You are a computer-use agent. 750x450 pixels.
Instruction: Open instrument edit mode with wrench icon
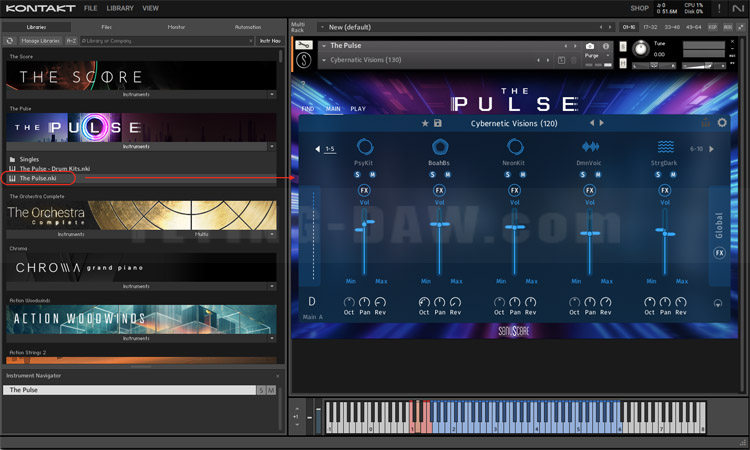304,45
